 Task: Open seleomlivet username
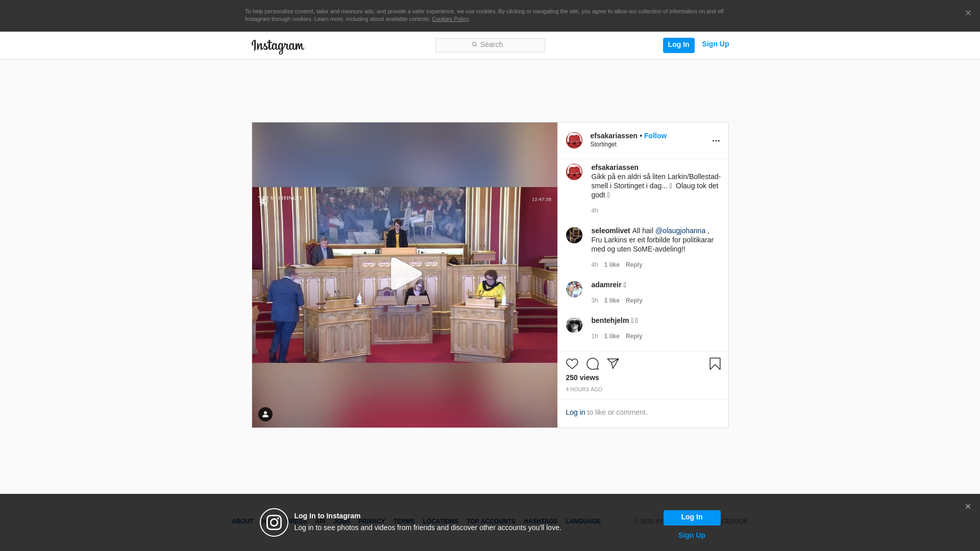pos(610,231)
